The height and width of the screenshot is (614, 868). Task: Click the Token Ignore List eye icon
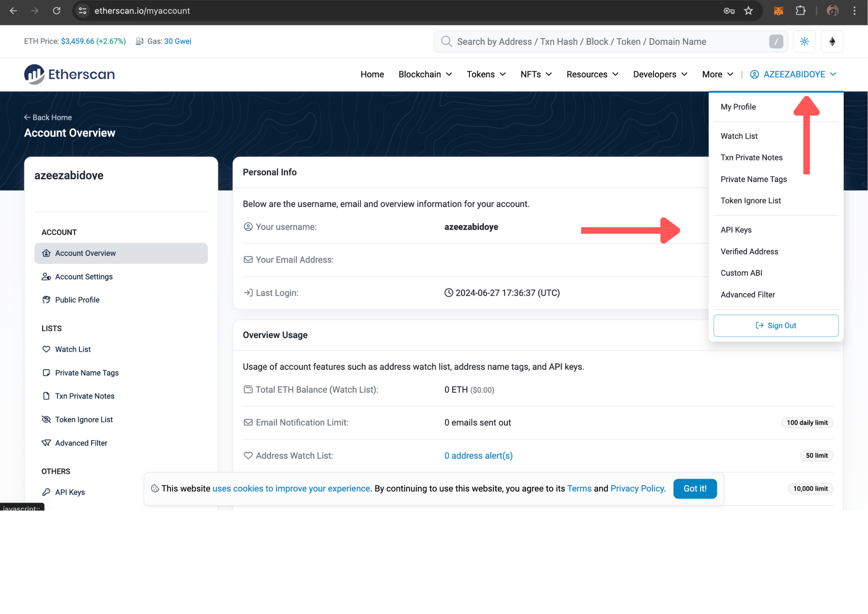click(x=46, y=419)
